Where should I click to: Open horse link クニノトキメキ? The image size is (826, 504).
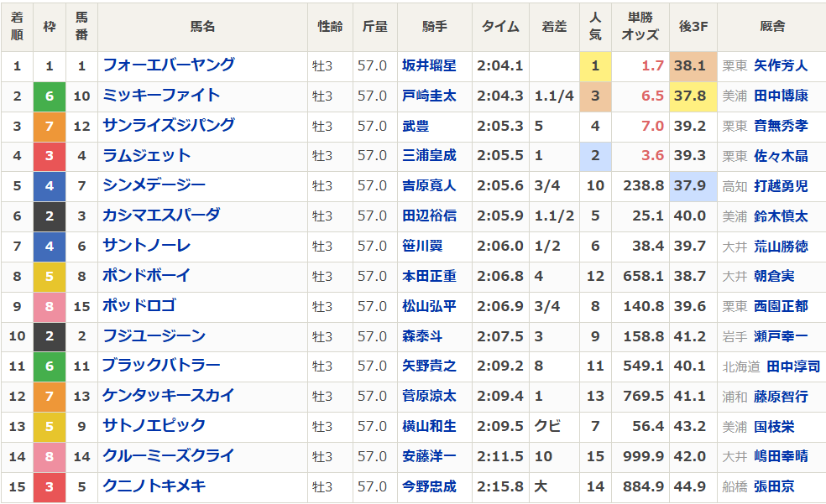coord(154,486)
